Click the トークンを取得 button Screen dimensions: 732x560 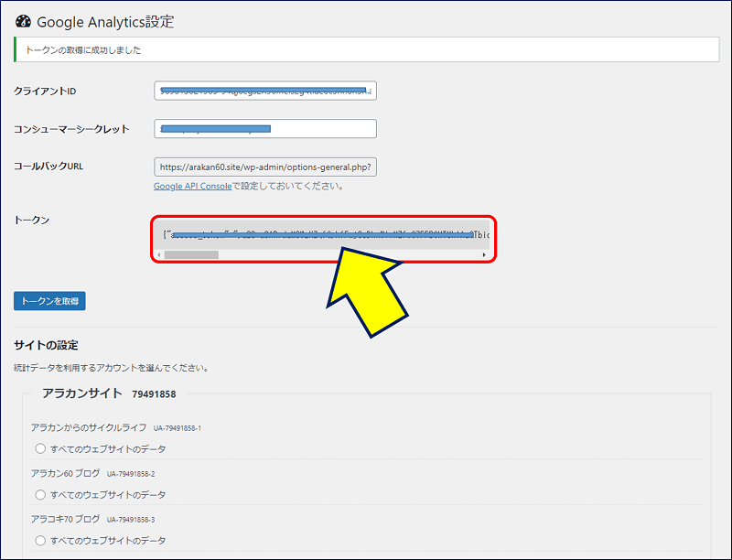pos(49,301)
